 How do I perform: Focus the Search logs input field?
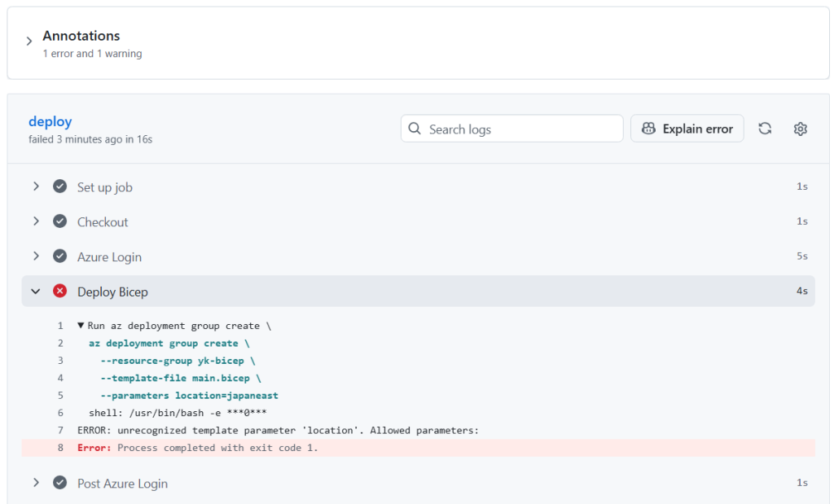521,129
